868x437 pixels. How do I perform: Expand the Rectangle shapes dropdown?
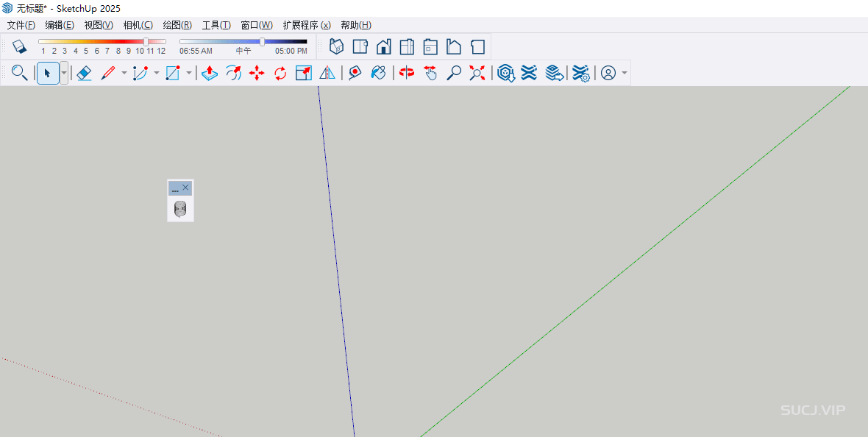coord(189,73)
